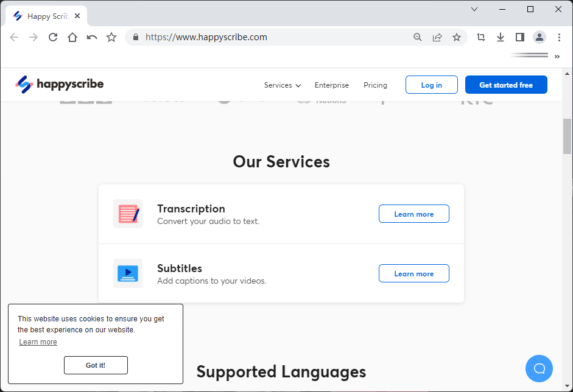This screenshot has width=573, height=392.
Task: Expand the Services dropdown menu
Action: tap(282, 85)
